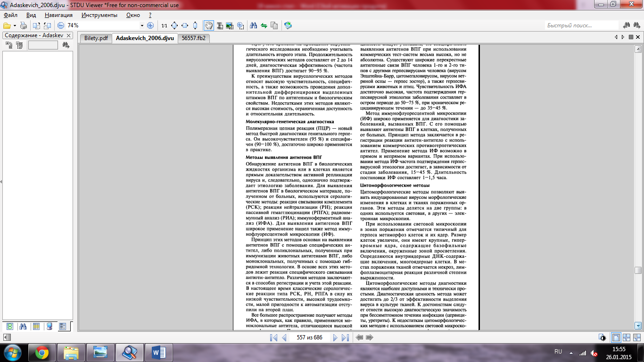Screen dimensions: 644x362
Task: Switch to the 56557.fb2 tab
Action: (195, 38)
